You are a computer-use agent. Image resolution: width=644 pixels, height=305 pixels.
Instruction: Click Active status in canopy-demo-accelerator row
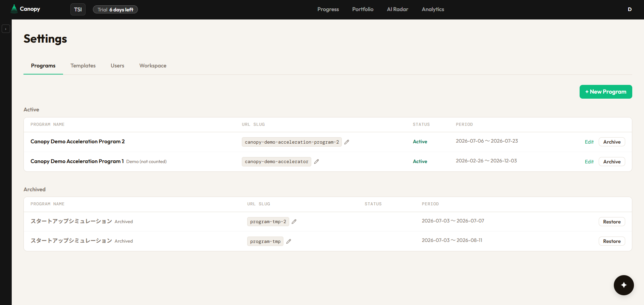[x=420, y=161]
